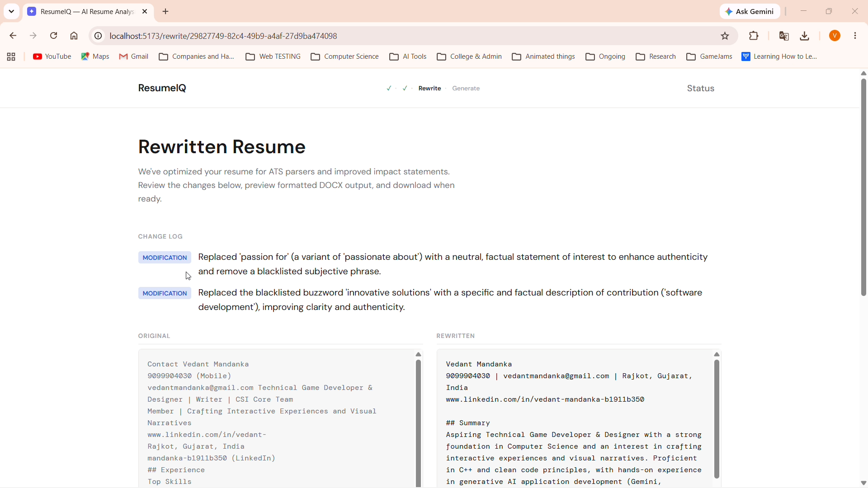Screen dimensions: 868x488
Task: Click the browser back arrow
Action: tap(13, 36)
